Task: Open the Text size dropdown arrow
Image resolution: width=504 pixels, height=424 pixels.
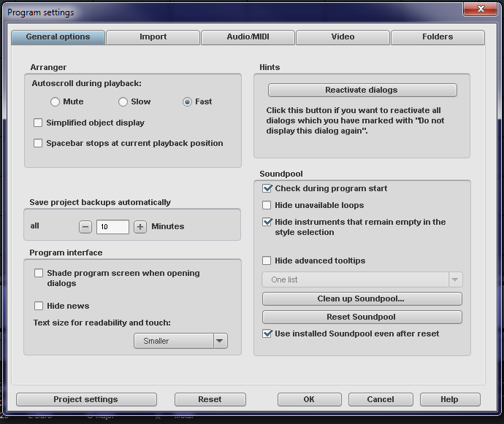Action: point(220,341)
